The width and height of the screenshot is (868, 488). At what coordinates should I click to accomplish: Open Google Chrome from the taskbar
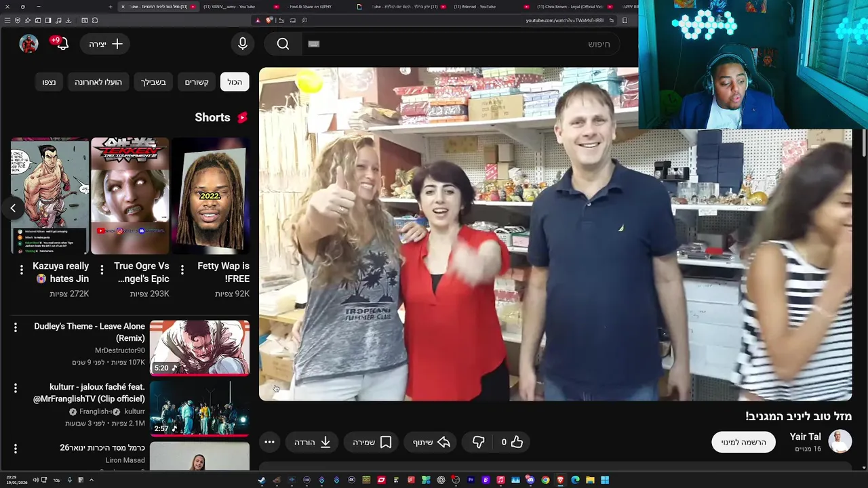pos(545,480)
